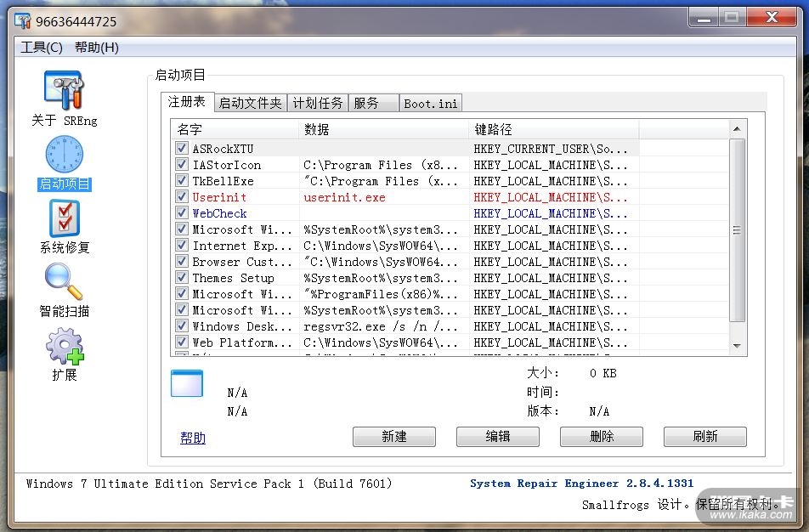Click the "%ProgramFiles(x86)%... data cell
Viewport: 809px width, 532px height.
[381, 294]
